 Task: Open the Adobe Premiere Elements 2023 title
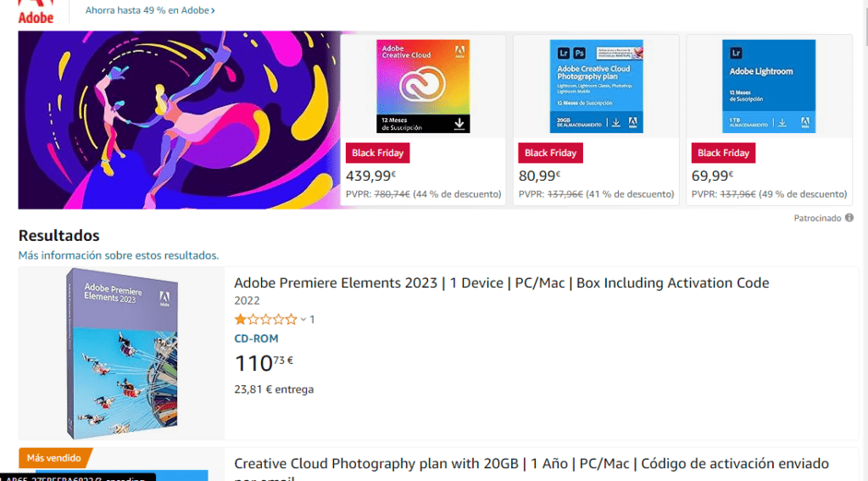502,282
